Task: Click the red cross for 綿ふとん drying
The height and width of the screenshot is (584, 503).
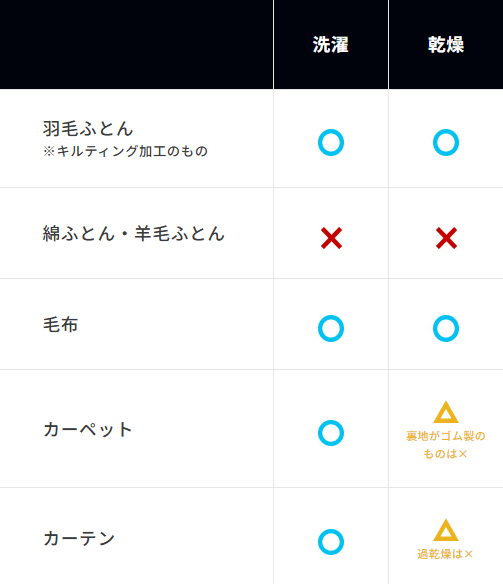Action: click(x=446, y=238)
